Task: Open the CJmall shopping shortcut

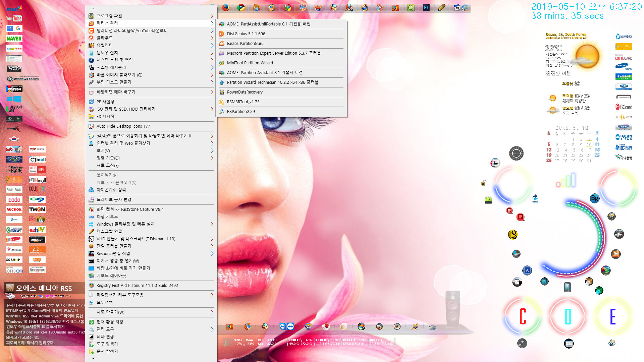Action: point(37,160)
